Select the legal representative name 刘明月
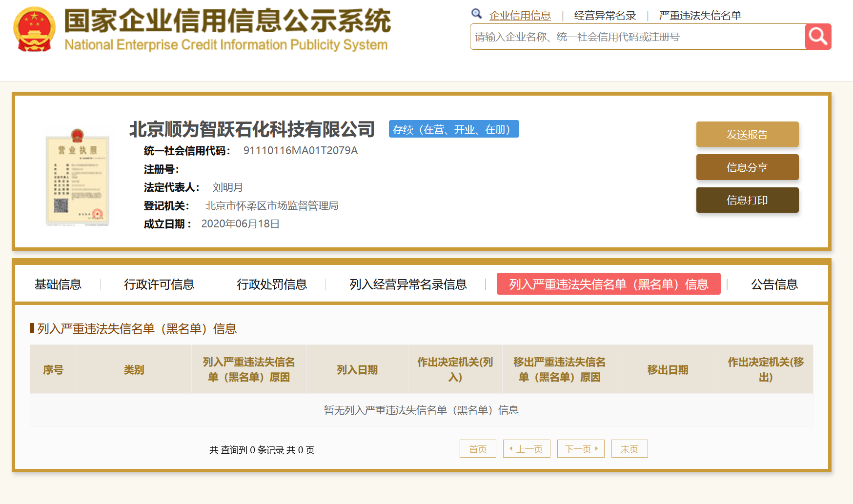853x504 pixels. click(x=227, y=187)
